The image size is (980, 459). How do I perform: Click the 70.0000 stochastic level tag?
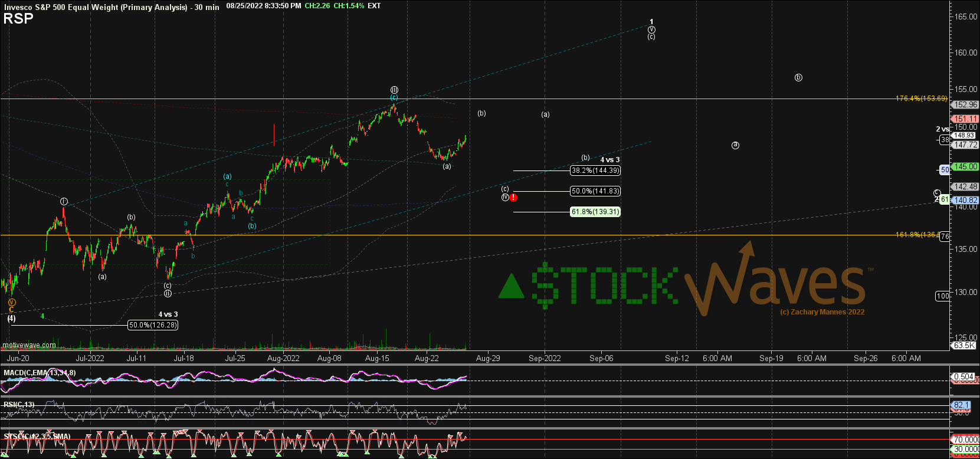(x=966, y=440)
